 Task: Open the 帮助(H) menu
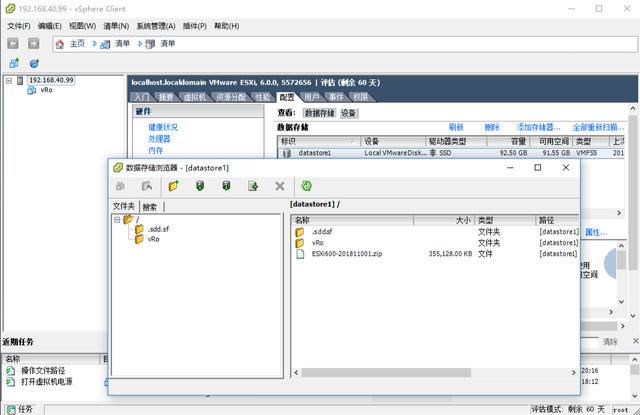coord(227,26)
